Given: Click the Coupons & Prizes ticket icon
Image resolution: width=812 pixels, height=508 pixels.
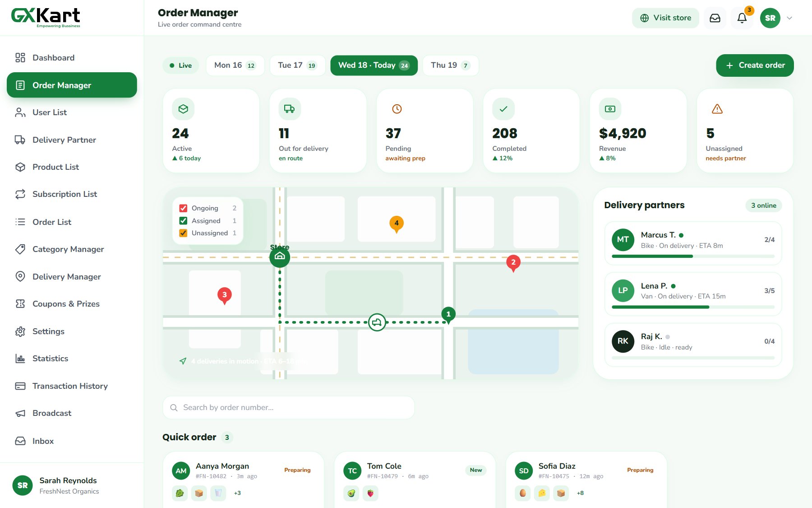Looking at the screenshot, I should click(20, 304).
